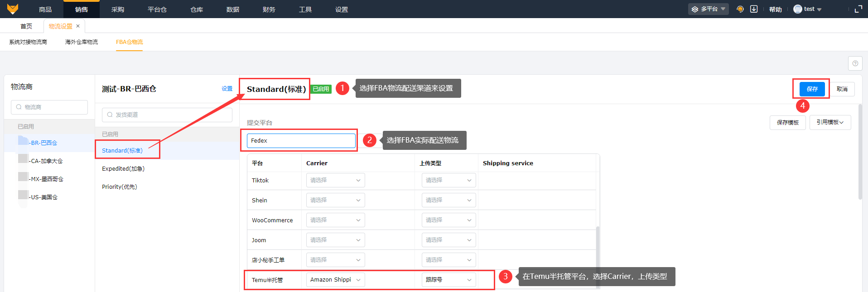Viewport: 868px width, 292px height.
Task: Open 店小秘手工单 Carrier dropdown
Action: (336, 260)
